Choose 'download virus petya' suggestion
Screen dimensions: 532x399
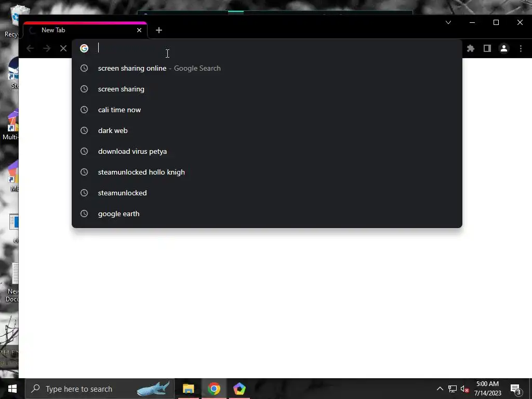click(267, 151)
